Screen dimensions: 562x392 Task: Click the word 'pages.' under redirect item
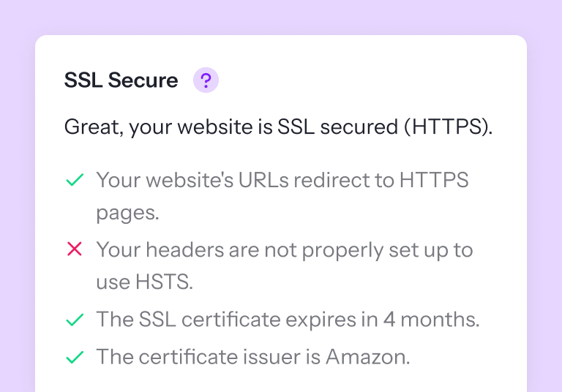[127, 214]
